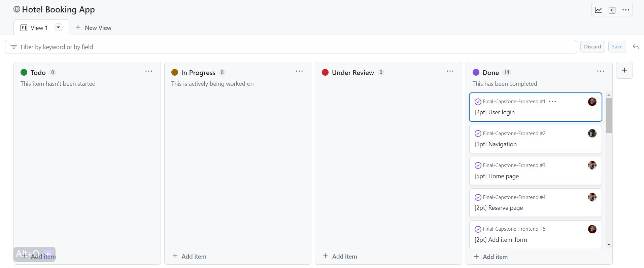Click assignee avatar on Reserve page card
Screen dimensions: 644x268
(x=592, y=197)
